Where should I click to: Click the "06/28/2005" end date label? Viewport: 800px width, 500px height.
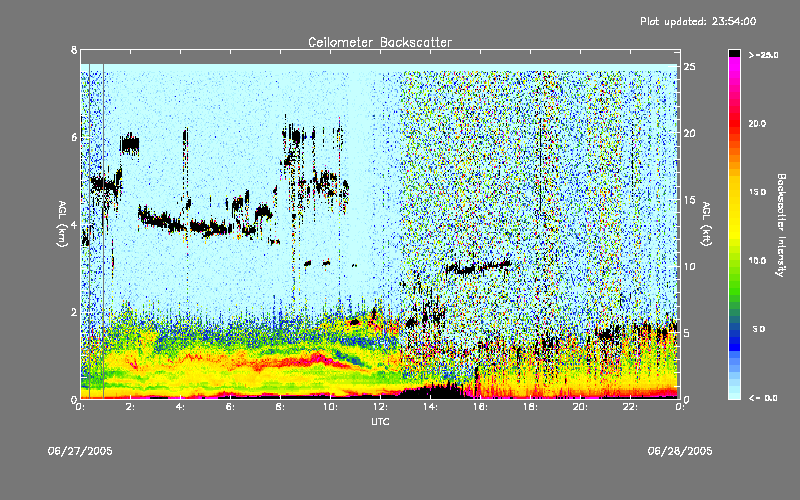click(680, 451)
